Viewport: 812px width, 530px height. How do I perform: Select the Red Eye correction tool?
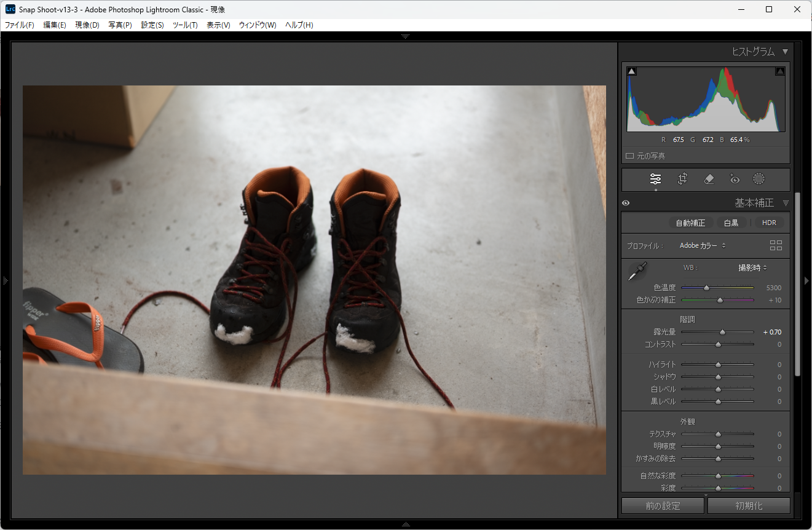[734, 179]
